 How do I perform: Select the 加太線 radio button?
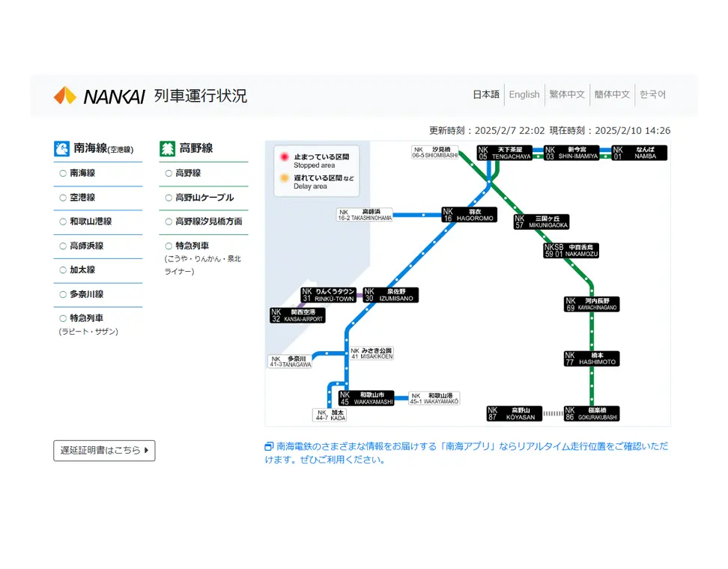[x=63, y=270]
